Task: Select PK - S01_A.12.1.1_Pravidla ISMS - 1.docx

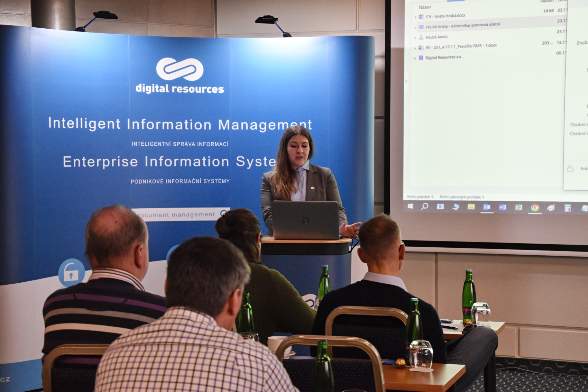Action: 461,46
